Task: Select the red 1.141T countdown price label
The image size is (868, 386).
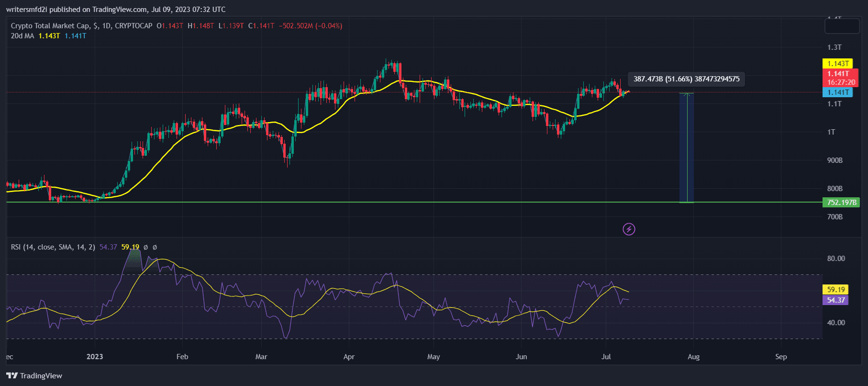Action: pyautogui.click(x=841, y=78)
